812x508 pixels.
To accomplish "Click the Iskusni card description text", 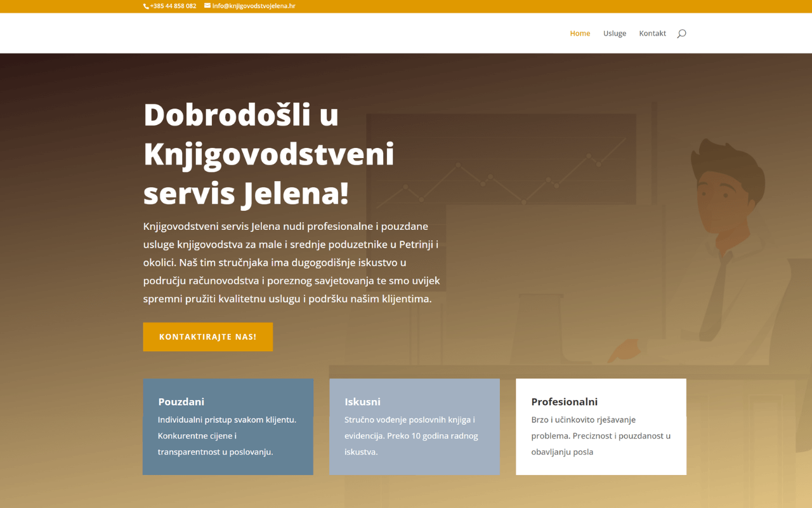I will tap(411, 436).
